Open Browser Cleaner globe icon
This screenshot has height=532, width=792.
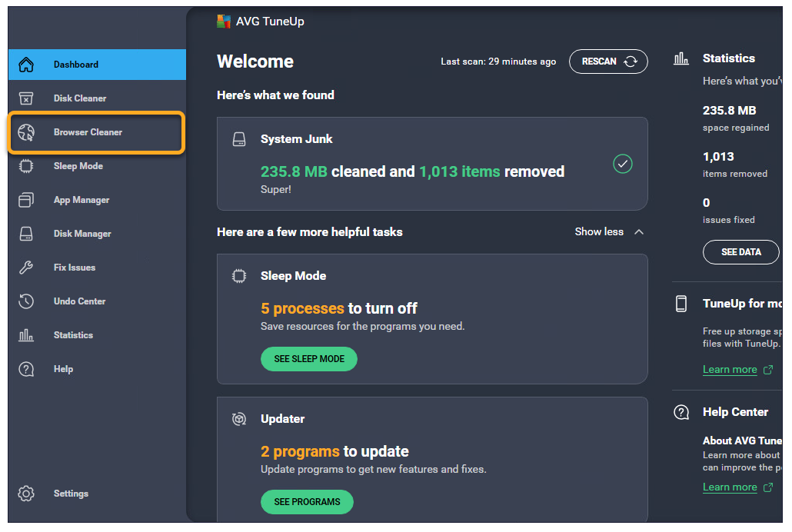click(26, 132)
